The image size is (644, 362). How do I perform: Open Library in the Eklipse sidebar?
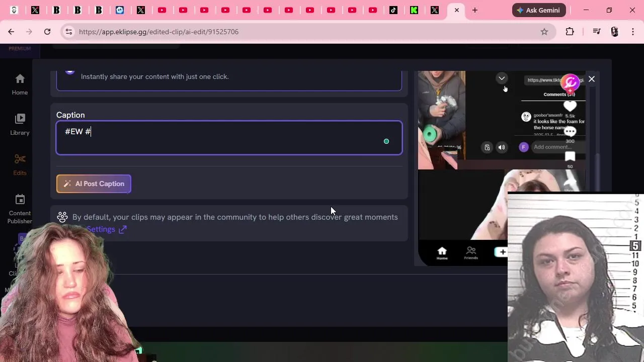[20, 125]
